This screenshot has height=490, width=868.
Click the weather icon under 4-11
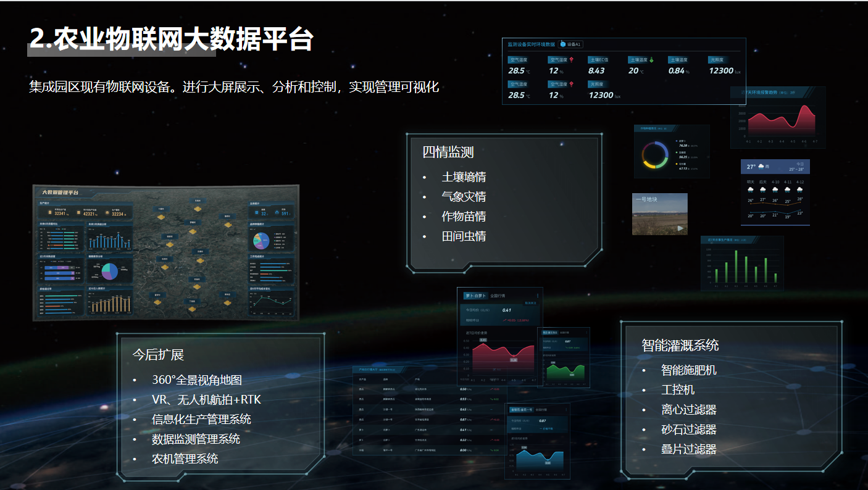(x=788, y=190)
